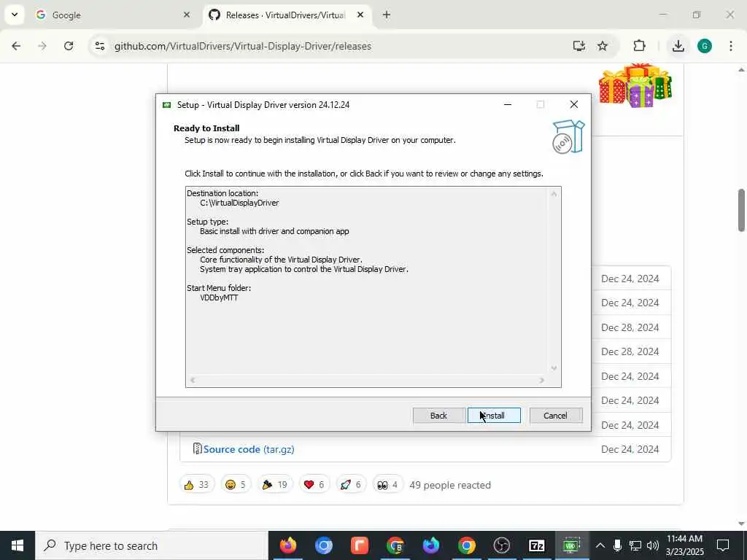This screenshot has width=747, height=560.
Task: Close the Google tab
Action: pyautogui.click(x=187, y=15)
